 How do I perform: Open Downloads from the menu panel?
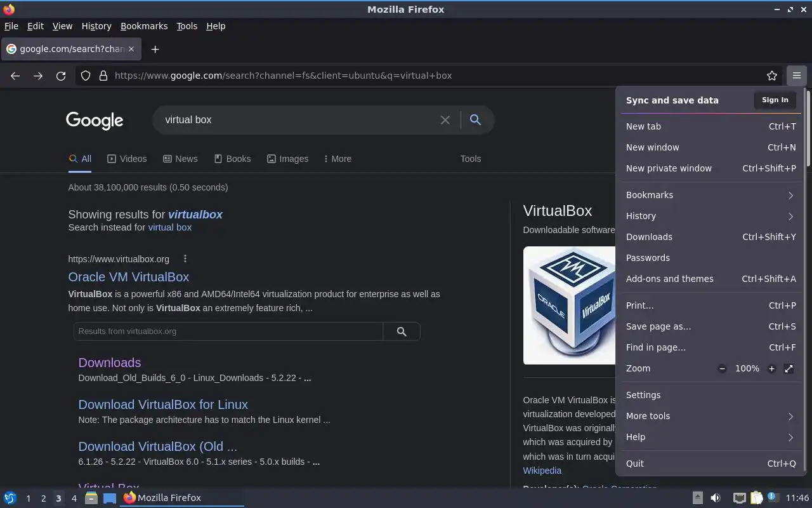tap(710, 237)
